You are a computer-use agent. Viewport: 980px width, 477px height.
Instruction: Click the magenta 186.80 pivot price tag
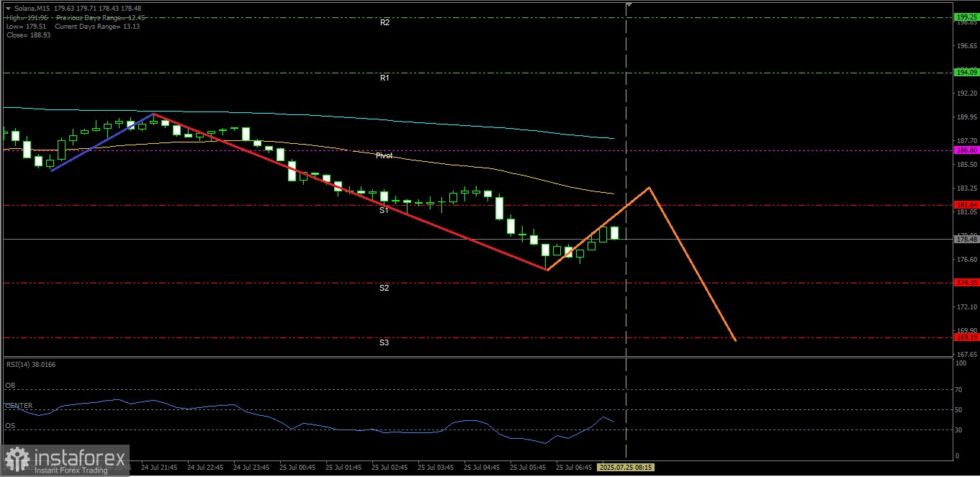(x=966, y=150)
